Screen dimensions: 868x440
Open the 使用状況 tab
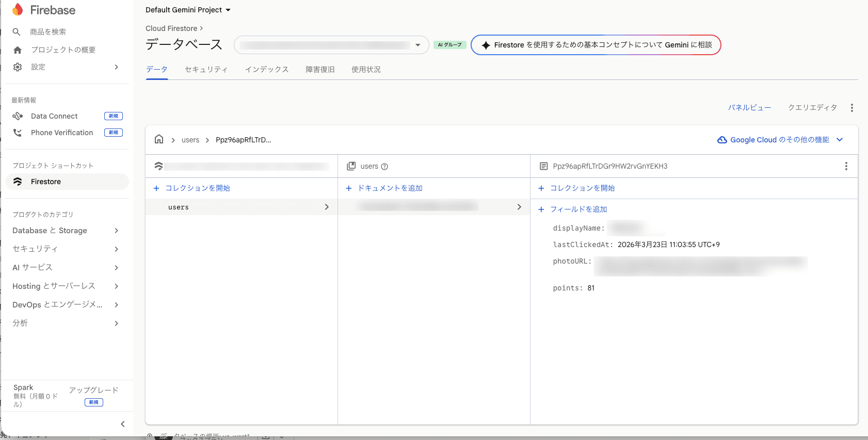point(366,70)
